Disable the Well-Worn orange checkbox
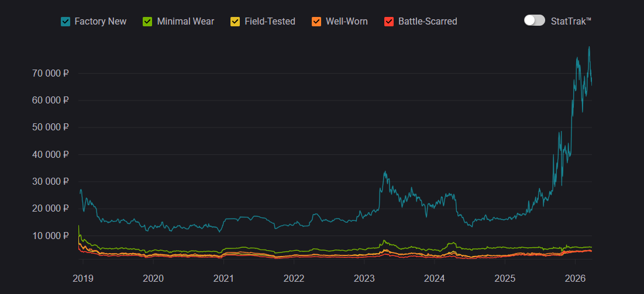 coord(316,22)
